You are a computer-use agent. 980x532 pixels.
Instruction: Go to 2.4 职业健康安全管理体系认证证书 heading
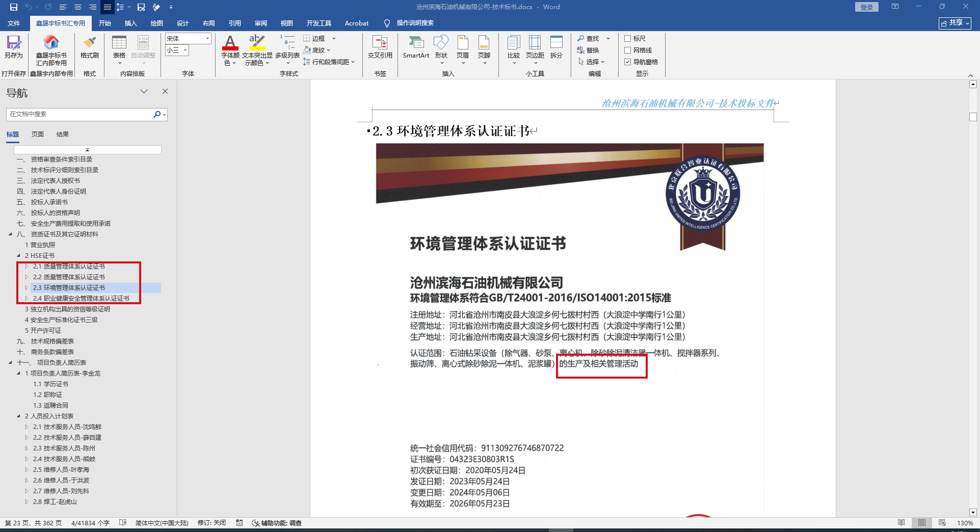[x=81, y=299]
